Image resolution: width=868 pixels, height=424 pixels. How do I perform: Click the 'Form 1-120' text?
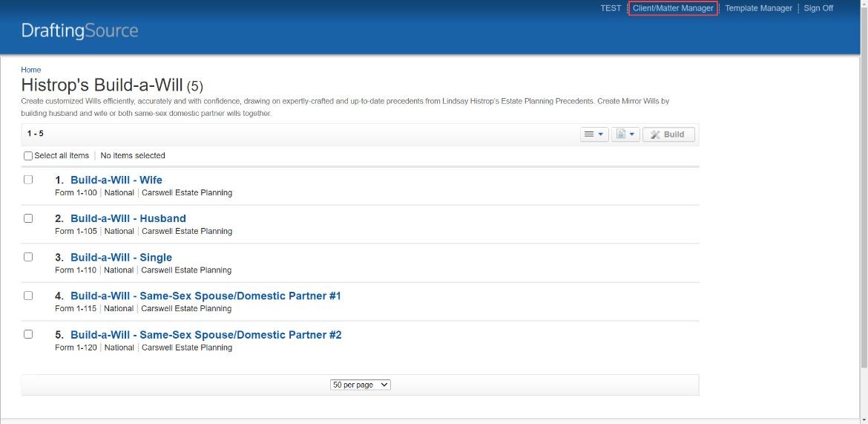coord(76,348)
